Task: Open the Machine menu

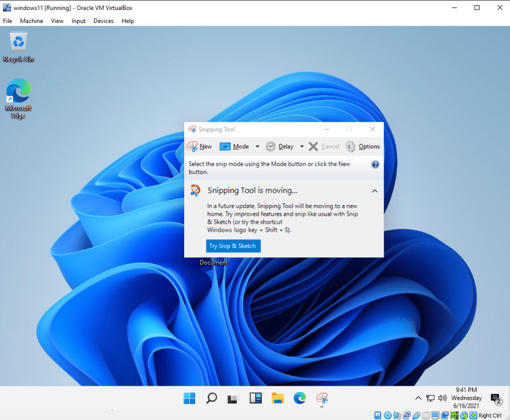Action: [32, 21]
